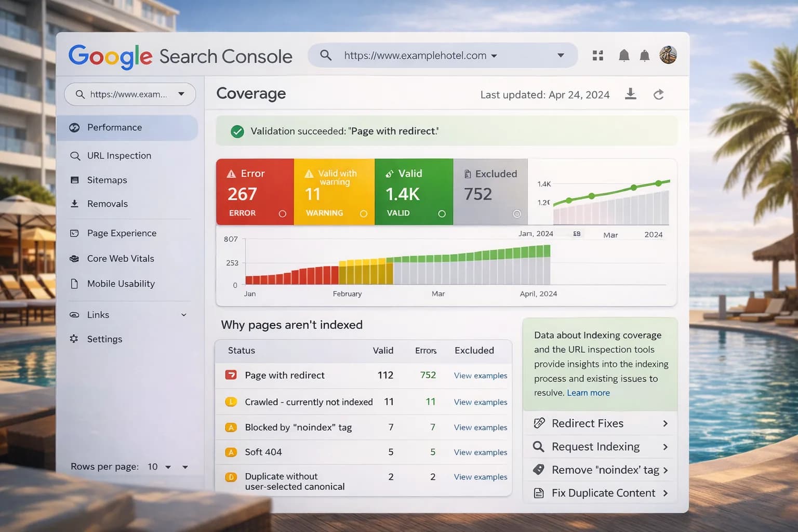The image size is (798, 532).
Task: Open the user profile avatar
Action: pos(668,55)
